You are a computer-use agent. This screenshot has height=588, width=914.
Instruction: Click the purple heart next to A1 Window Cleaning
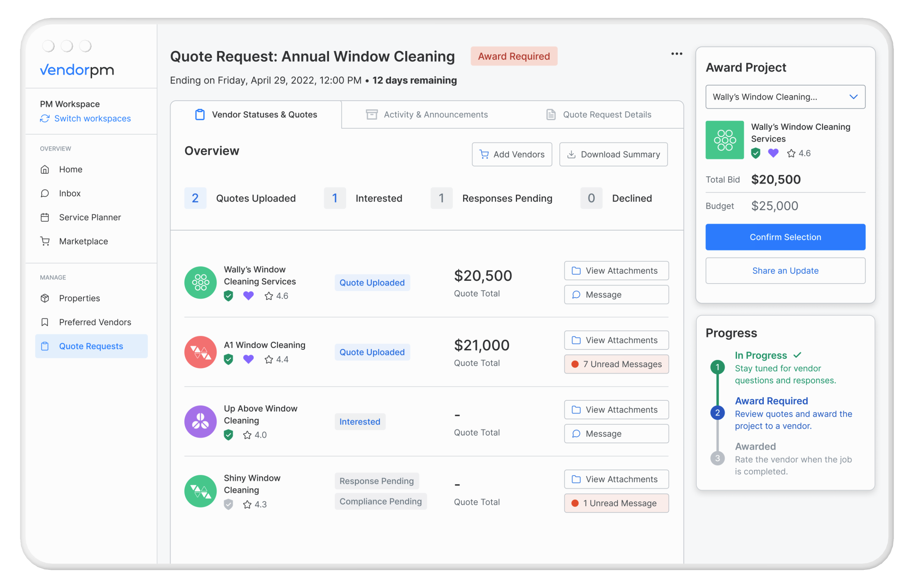pyautogui.click(x=248, y=359)
